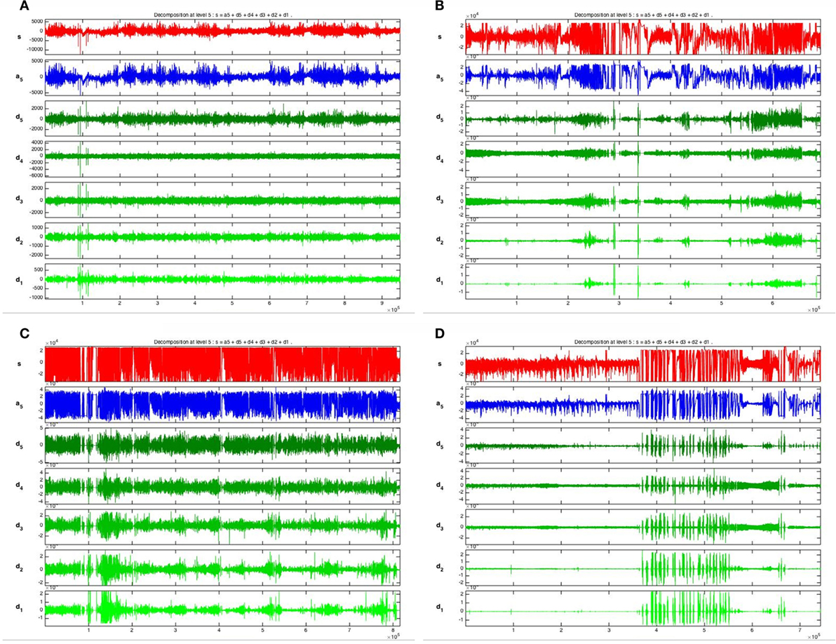Activate the d3 detail plot in panel C
The image size is (836, 644).
[222, 527]
